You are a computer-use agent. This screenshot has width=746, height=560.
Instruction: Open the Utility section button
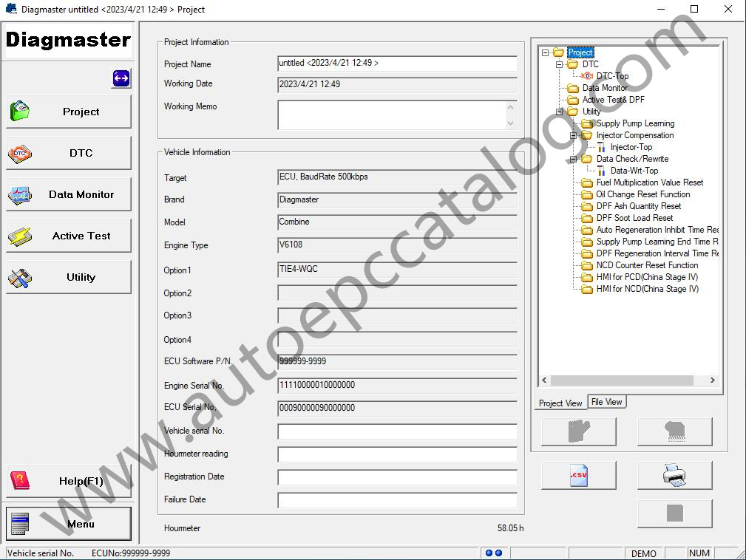pyautogui.click(x=69, y=277)
